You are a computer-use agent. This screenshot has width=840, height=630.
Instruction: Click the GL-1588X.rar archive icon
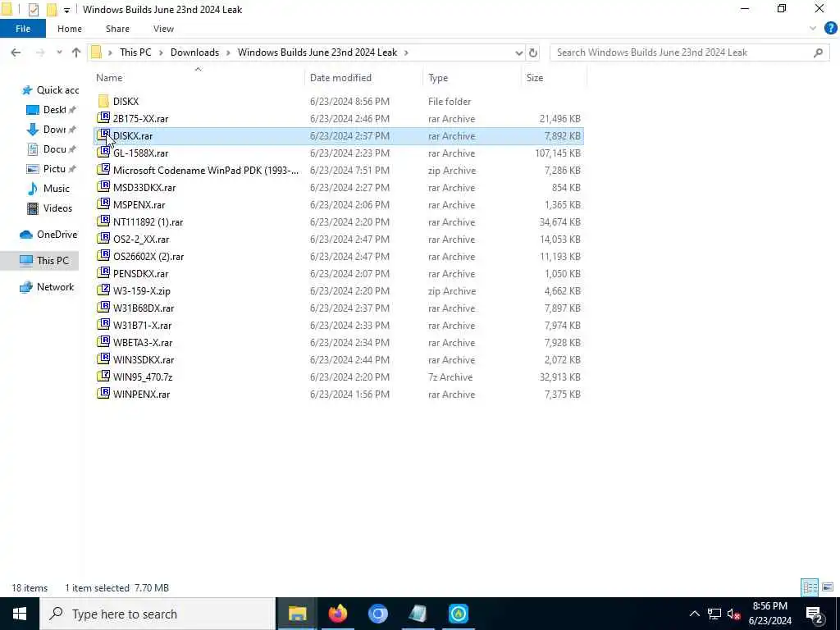(x=103, y=153)
